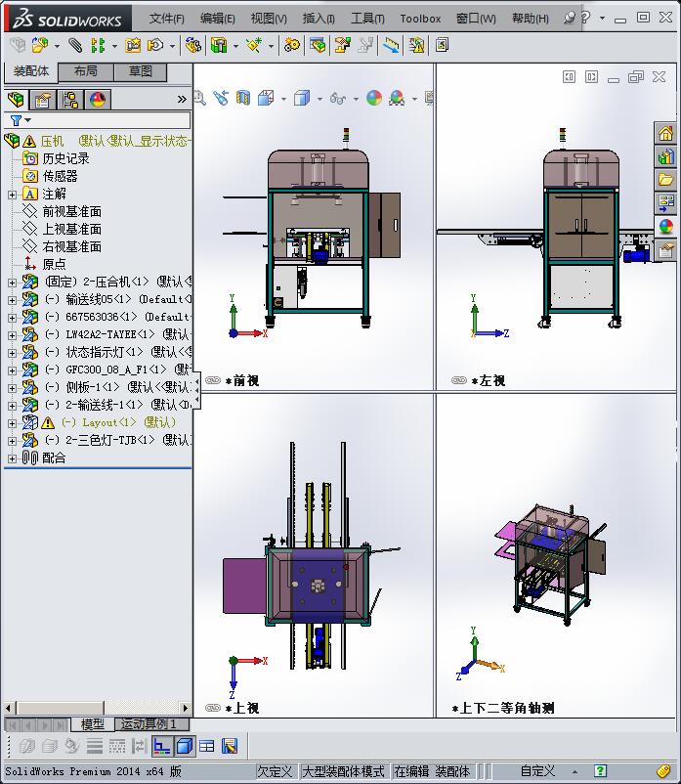Start a New Motion Study with the gears icon
681x784 pixels.
[292, 46]
